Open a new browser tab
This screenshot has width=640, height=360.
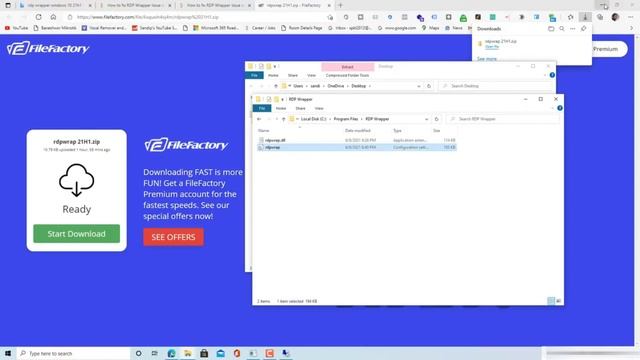click(340, 5)
